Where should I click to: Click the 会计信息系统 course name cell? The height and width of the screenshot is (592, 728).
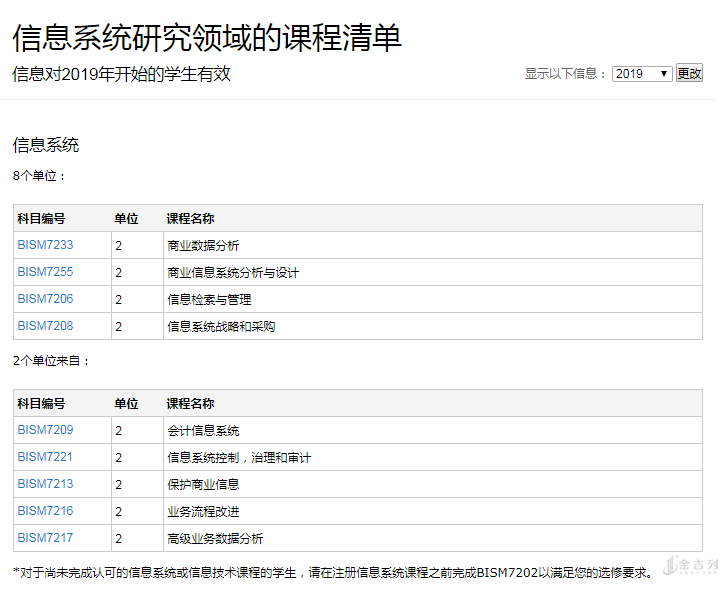point(203,431)
